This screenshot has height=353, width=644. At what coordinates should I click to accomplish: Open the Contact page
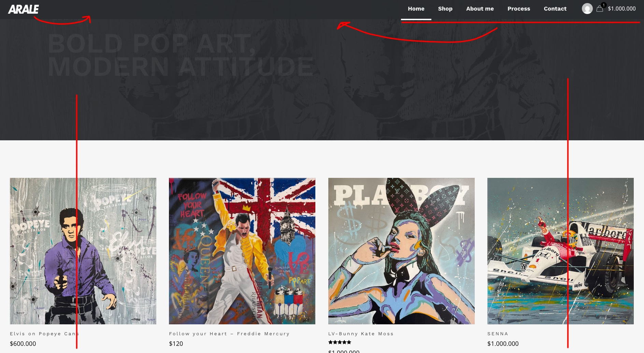[x=555, y=9]
